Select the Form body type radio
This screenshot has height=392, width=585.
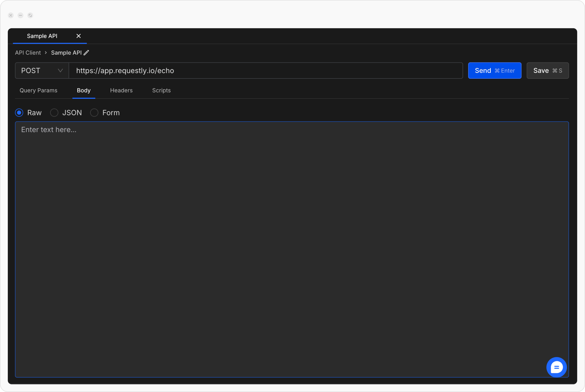tap(94, 113)
